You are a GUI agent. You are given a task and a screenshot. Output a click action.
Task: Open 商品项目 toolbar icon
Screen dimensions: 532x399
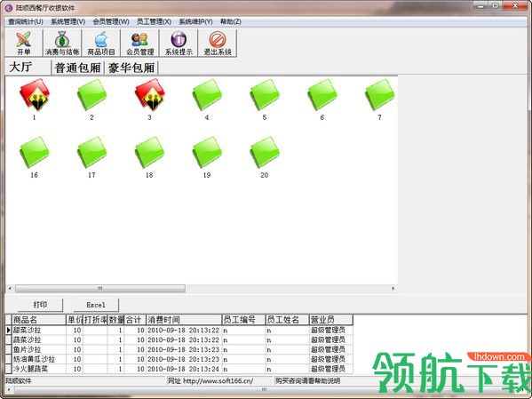(x=100, y=43)
